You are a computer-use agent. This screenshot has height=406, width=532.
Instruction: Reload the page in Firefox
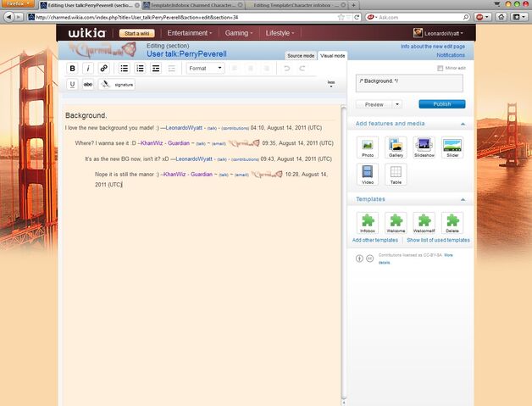357,17
